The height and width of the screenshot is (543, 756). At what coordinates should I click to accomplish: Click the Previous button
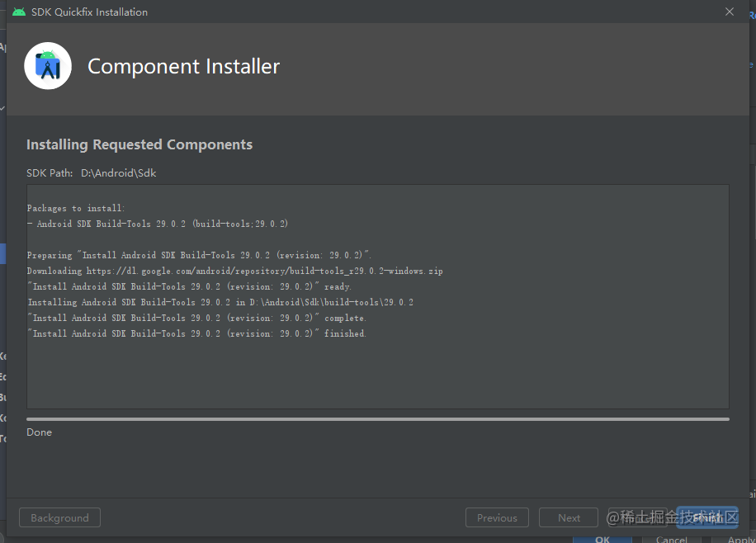click(x=497, y=517)
